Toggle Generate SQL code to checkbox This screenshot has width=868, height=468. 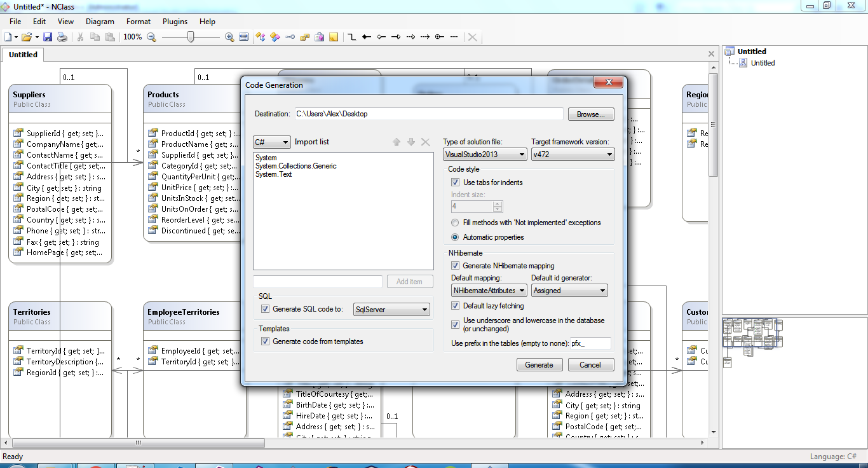point(265,309)
